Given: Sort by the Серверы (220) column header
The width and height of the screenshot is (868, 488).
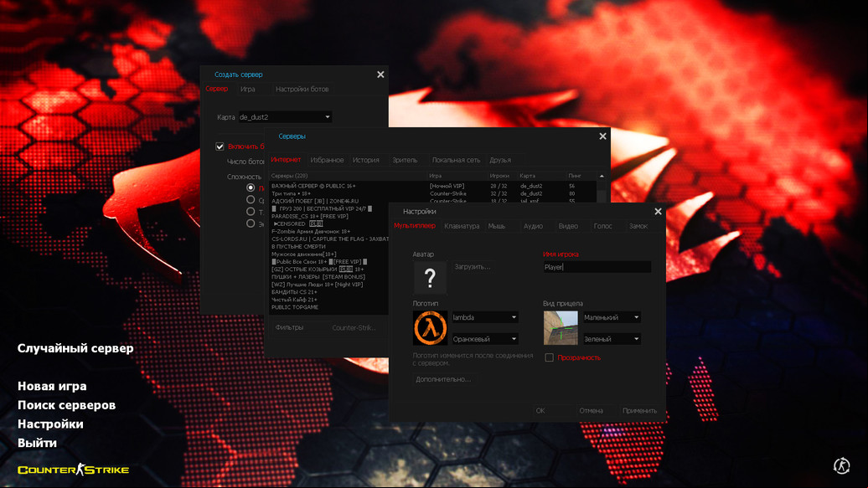Looking at the screenshot, I should coord(349,176).
